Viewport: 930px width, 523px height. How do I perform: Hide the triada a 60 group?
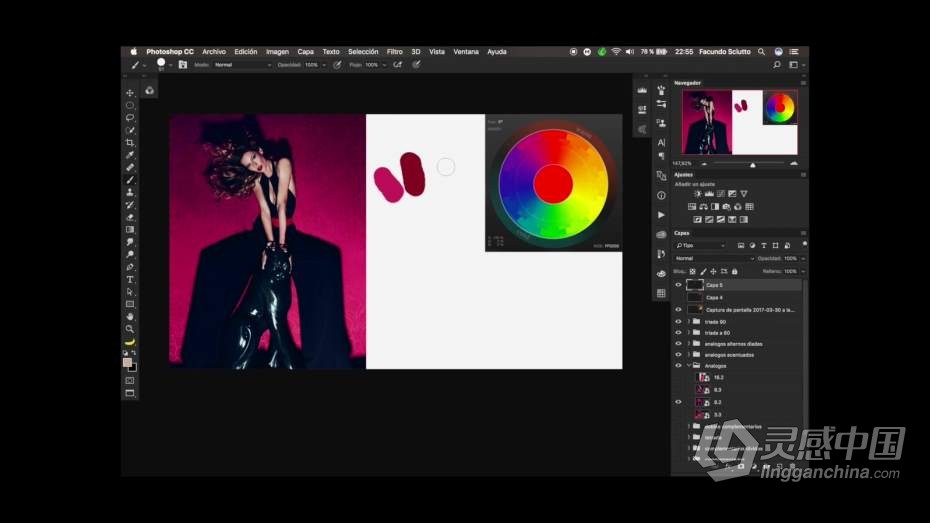click(679, 333)
